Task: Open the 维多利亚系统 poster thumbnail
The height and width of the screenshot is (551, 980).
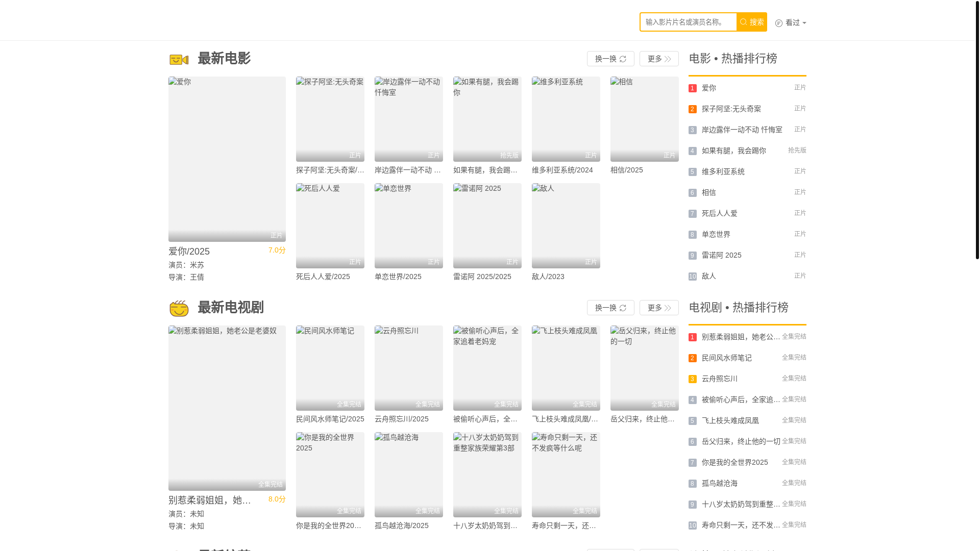Action: pos(566,119)
